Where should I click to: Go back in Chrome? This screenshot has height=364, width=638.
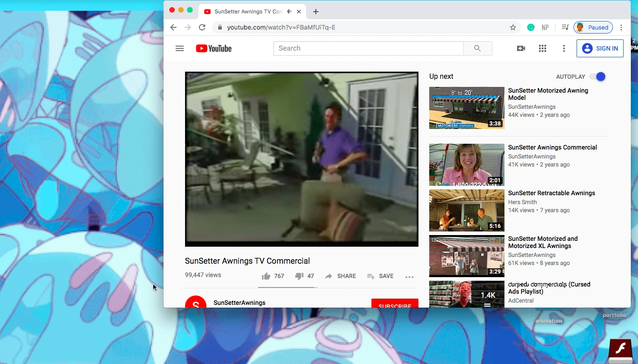[x=173, y=27]
